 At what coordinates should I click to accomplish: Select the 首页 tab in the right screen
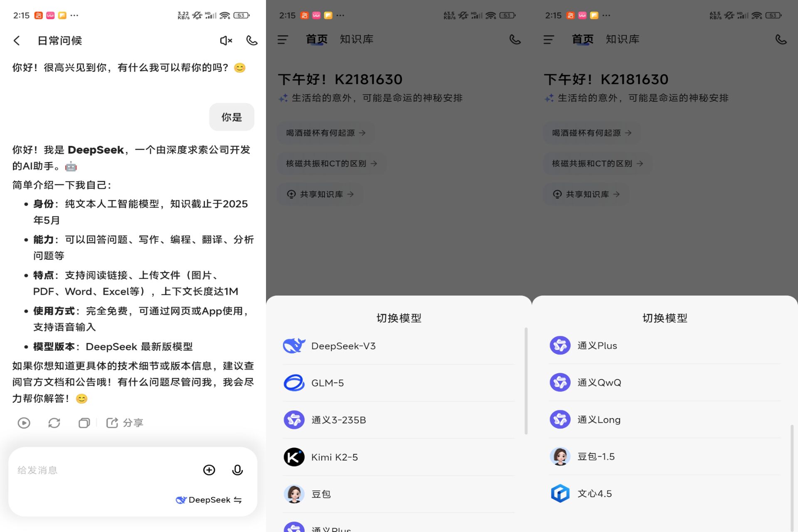(x=583, y=39)
